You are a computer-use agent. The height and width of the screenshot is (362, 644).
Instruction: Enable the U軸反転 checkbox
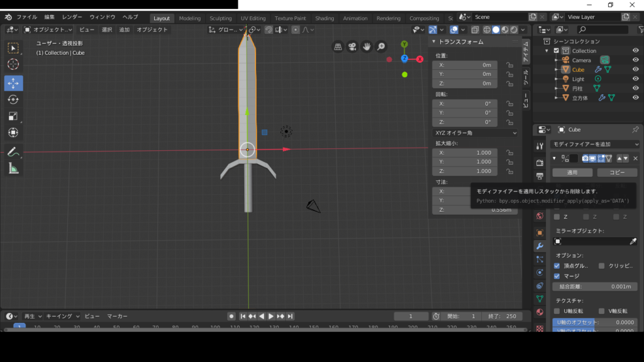(x=557, y=311)
